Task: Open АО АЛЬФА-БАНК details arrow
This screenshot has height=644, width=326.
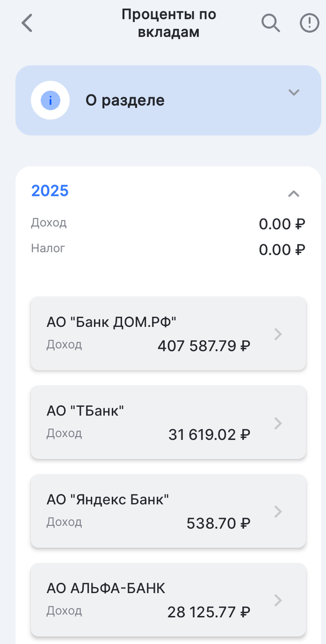Action: point(277,600)
